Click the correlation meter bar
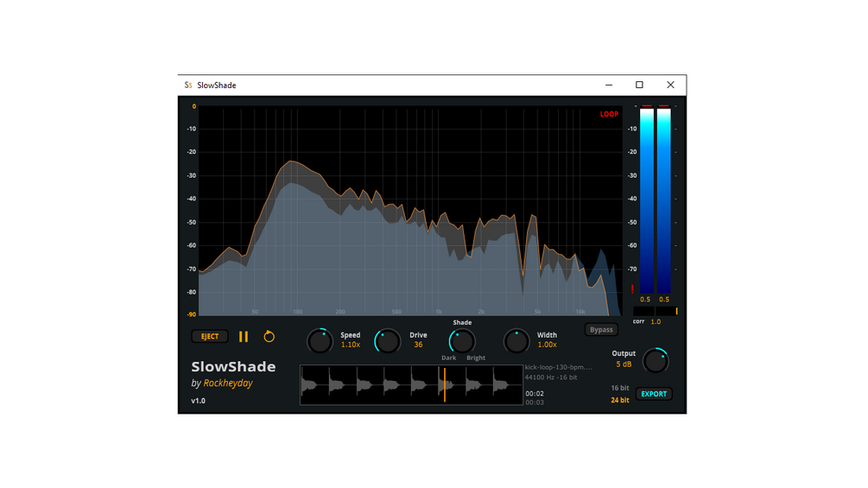 656,312
